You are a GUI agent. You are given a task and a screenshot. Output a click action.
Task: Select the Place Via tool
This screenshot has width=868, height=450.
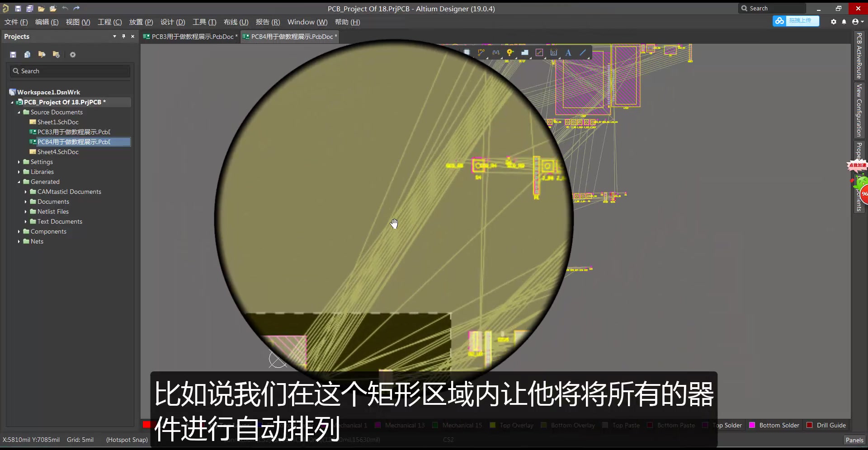click(x=510, y=53)
